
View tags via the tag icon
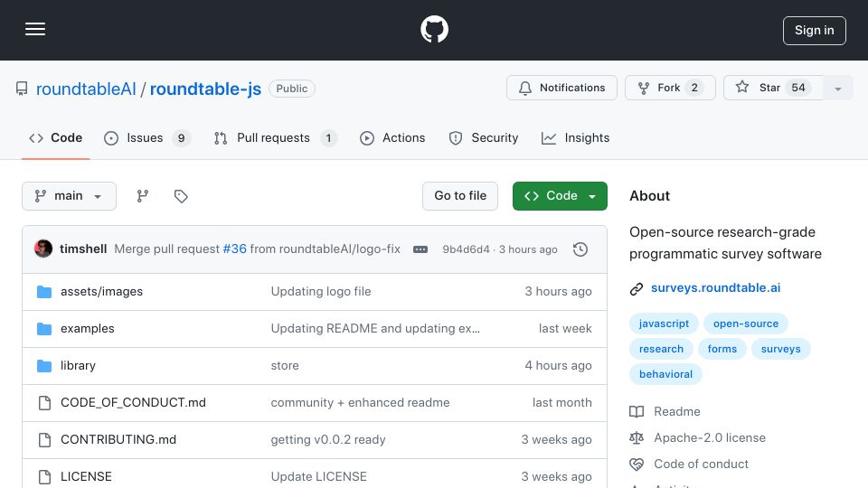[181, 196]
